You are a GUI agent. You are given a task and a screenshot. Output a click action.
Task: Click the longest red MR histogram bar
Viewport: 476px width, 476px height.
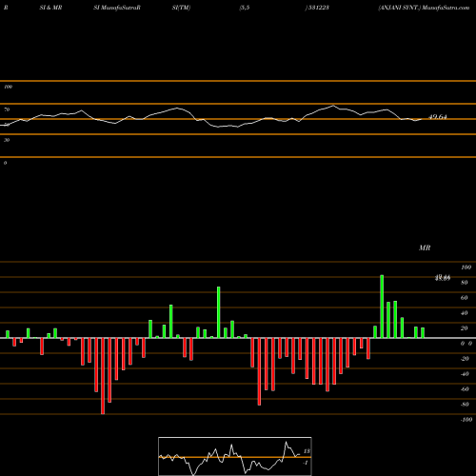click(x=103, y=376)
